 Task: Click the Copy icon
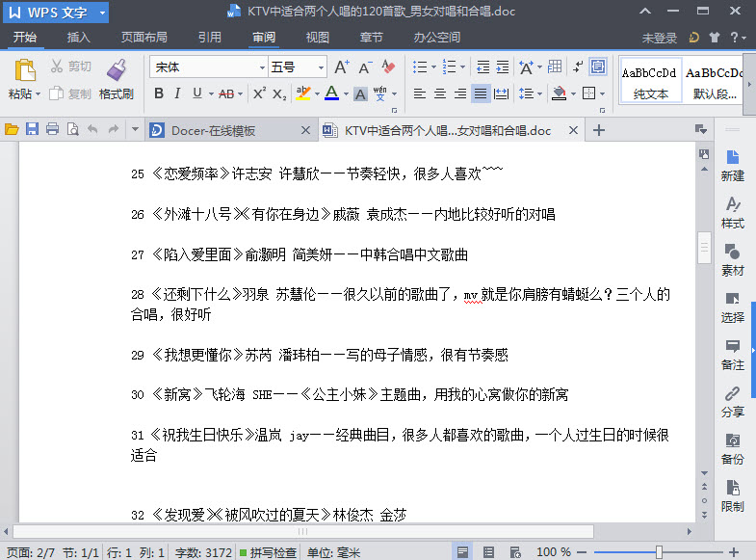pyautogui.click(x=57, y=93)
